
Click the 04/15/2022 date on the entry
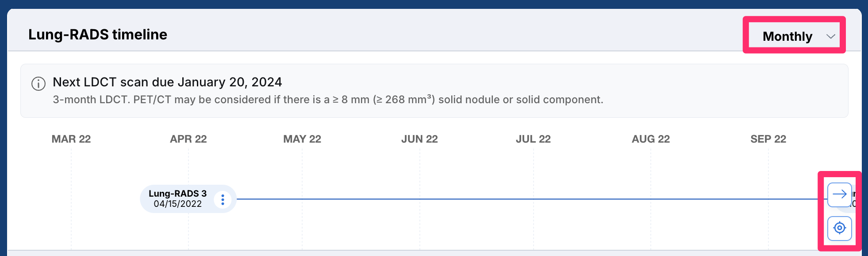[x=177, y=204]
